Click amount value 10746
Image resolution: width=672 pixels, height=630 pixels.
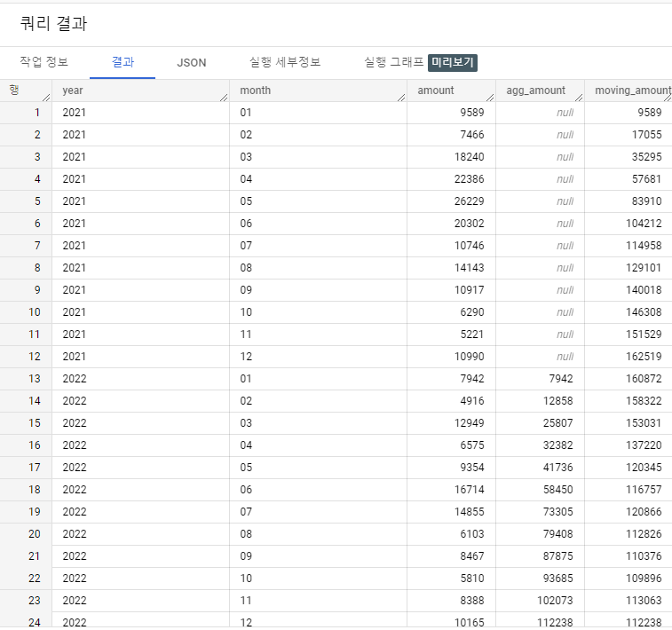pyautogui.click(x=470, y=246)
